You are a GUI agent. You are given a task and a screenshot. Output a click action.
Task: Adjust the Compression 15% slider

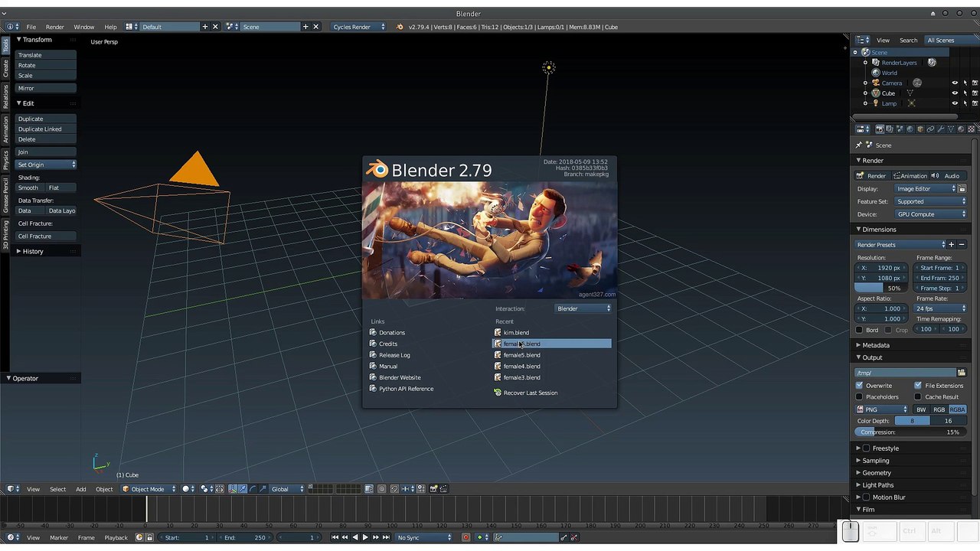(x=910, y=432)
